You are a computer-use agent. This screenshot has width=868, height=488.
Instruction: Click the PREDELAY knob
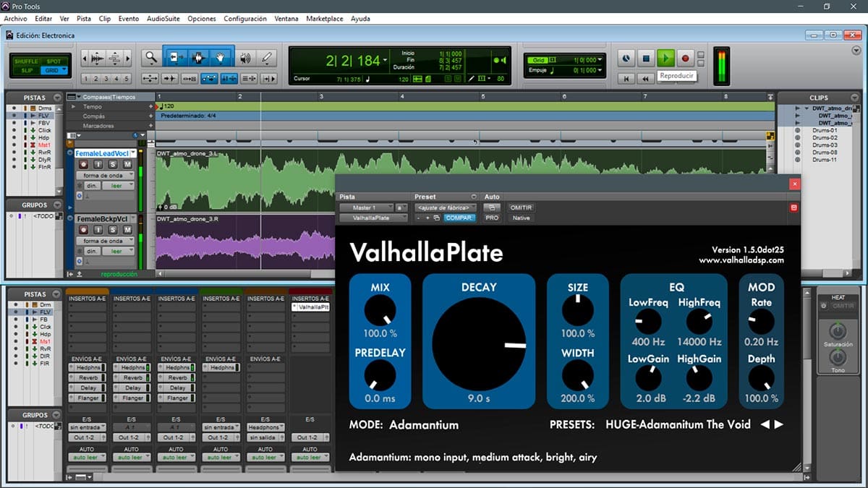point(380,376)
